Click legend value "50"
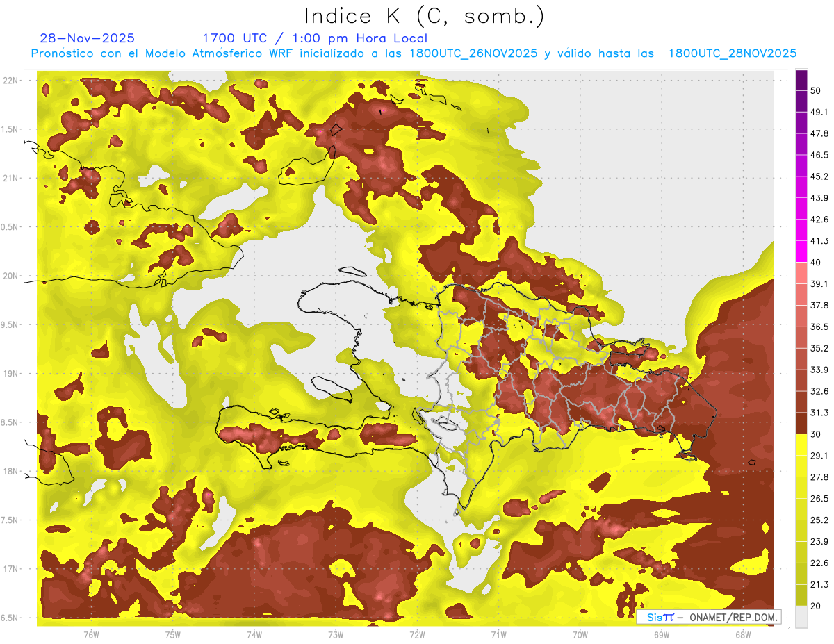The image size is (834, 644). (816, 90)
